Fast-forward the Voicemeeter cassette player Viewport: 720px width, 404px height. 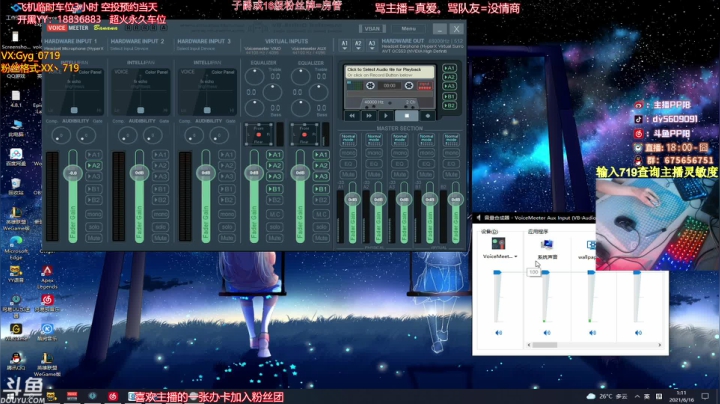pos(369,116)
